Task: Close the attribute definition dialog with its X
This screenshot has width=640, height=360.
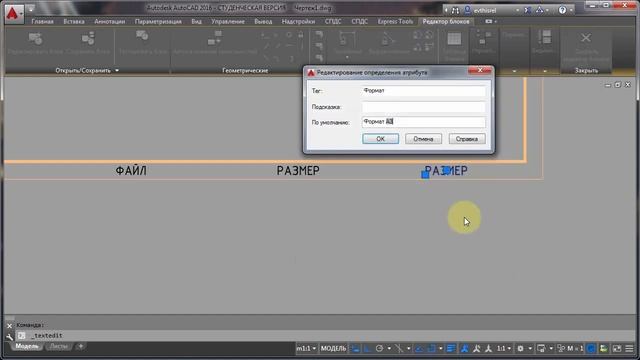Action: 480,71
